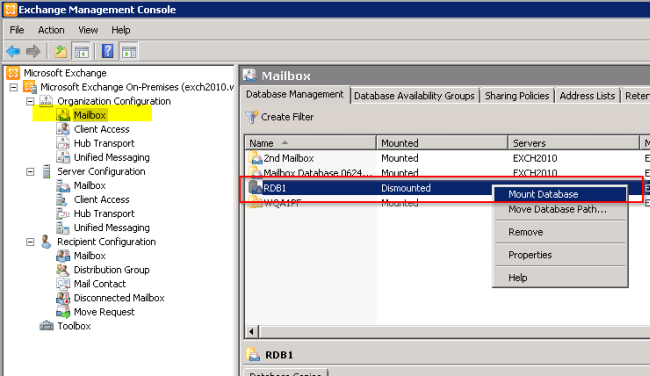Choose Mount Database from the context menu
The width and height of the screenshot is (650, 376).
tap(560, 194)
